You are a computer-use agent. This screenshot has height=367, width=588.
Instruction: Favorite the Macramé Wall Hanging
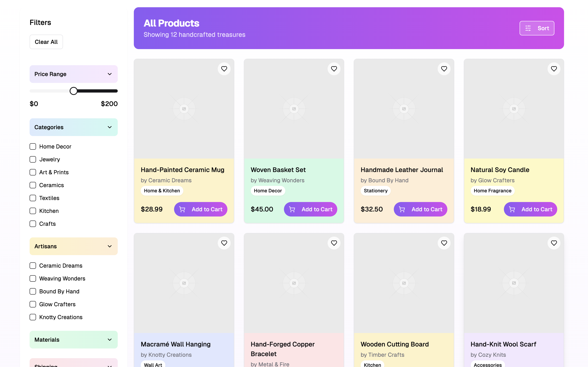tap(224, 243)
